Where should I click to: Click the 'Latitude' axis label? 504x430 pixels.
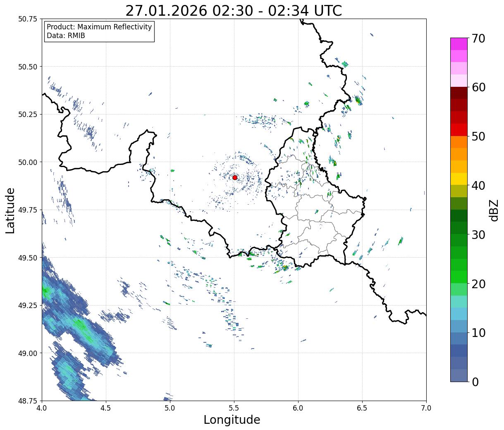[x=10, y=210]
